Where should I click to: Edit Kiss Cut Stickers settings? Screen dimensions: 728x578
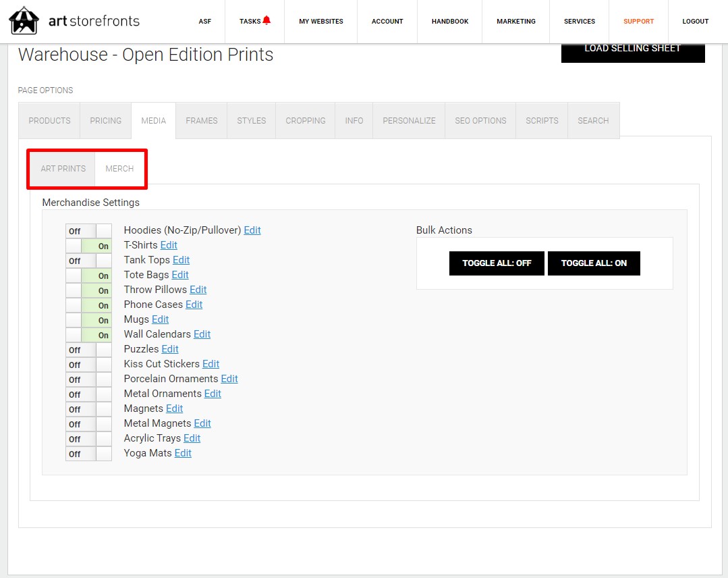coord(211,364)
